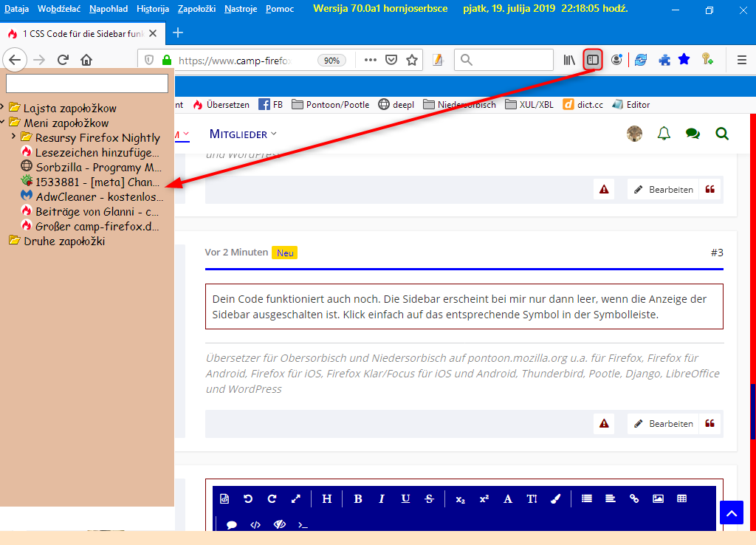This screenshot has width=756, height=545.
Task: Open the Pomoc menu
Action: tap(280, 9)
